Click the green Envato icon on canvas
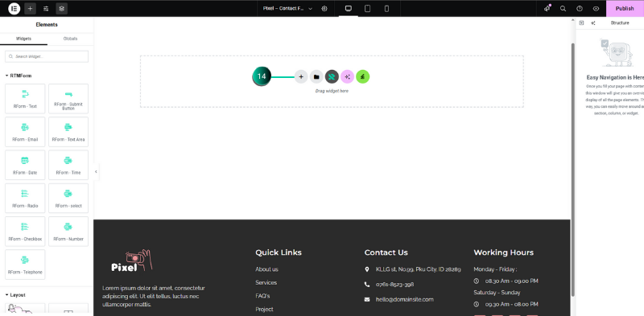 click(x=363, y=76)
